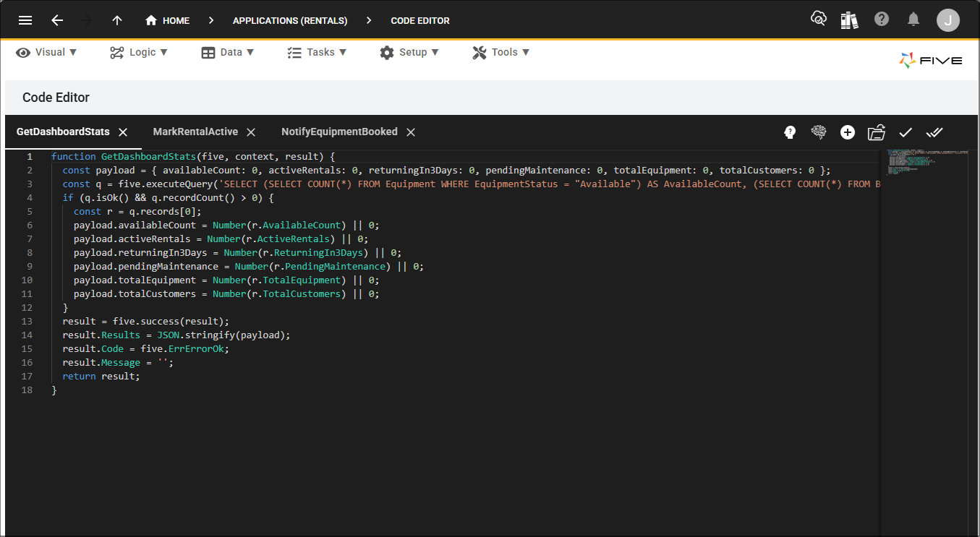The width and height of the screenshot is (980, 537).
Task: Click 'payload.returningIn3Days' on line 8
Action: pyautogui.click(x=140, y=252)
